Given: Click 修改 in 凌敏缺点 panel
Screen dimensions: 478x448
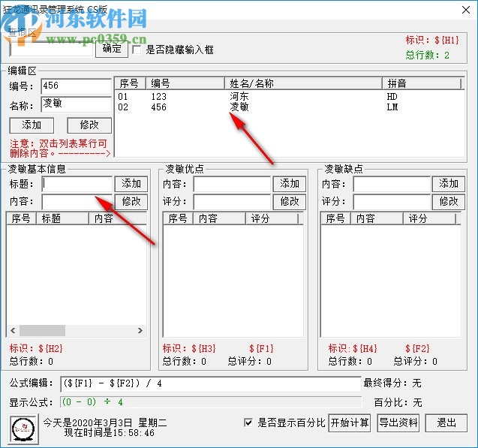Looking at the screenshot, I should tap(449, 201).
